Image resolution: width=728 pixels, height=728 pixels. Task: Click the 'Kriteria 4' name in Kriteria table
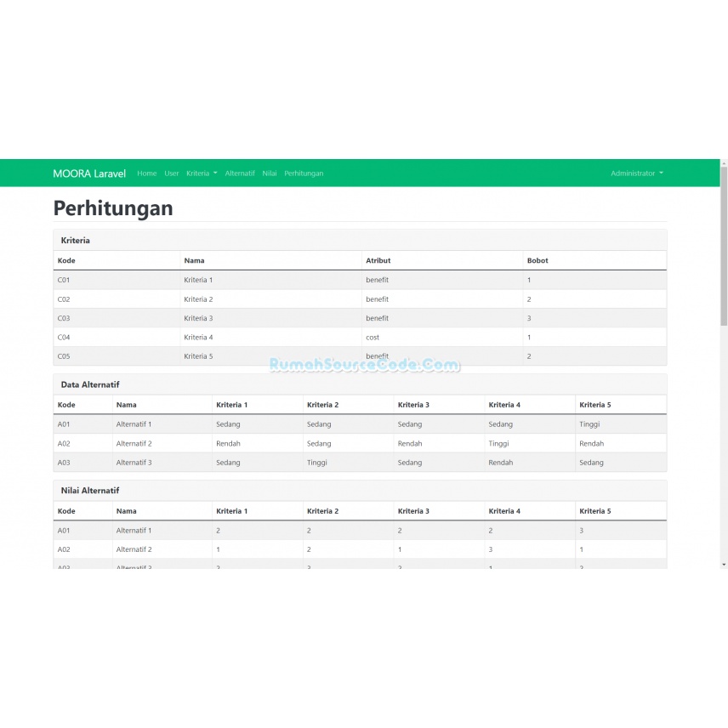198,338
